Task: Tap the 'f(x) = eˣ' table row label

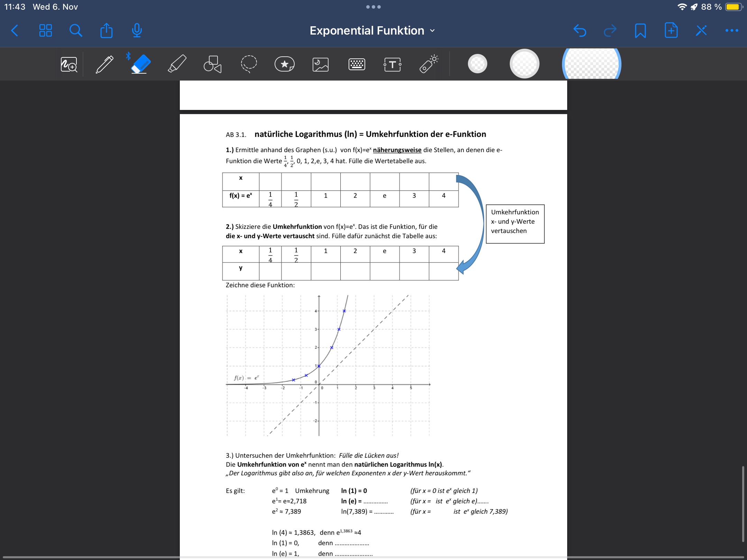Action: (x=241, y=196)
